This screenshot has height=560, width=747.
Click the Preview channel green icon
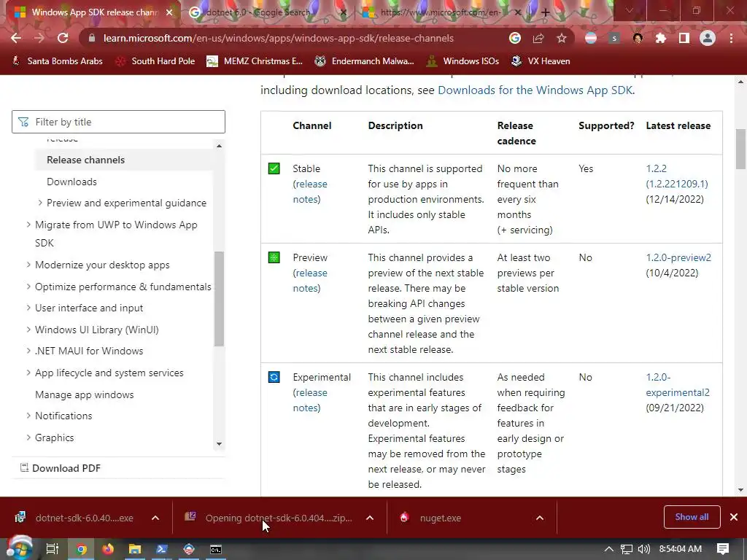click(274, 257)
